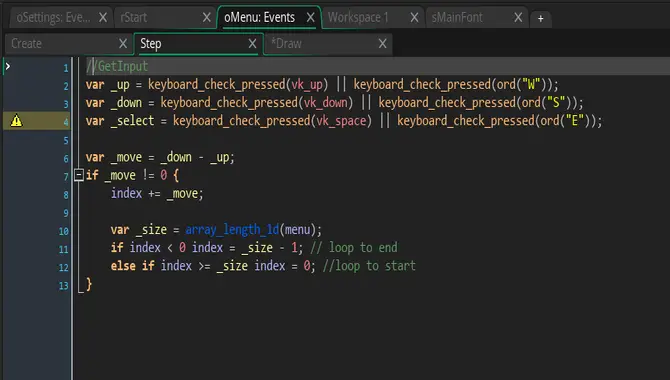Image resolution: width=670 pixels, height=380 pixels.
Task: Click line number 6 in the gutter
Action: [x=66, y=159]
